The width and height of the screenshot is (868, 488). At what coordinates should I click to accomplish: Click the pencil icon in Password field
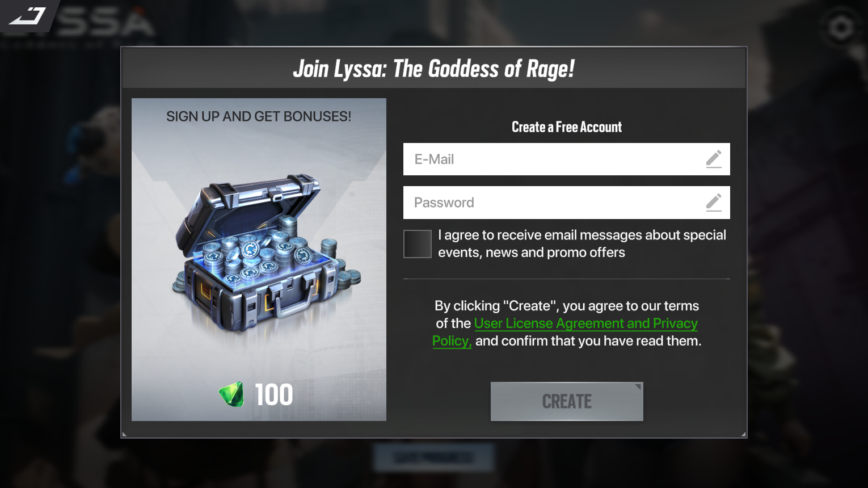coord(714,202)
